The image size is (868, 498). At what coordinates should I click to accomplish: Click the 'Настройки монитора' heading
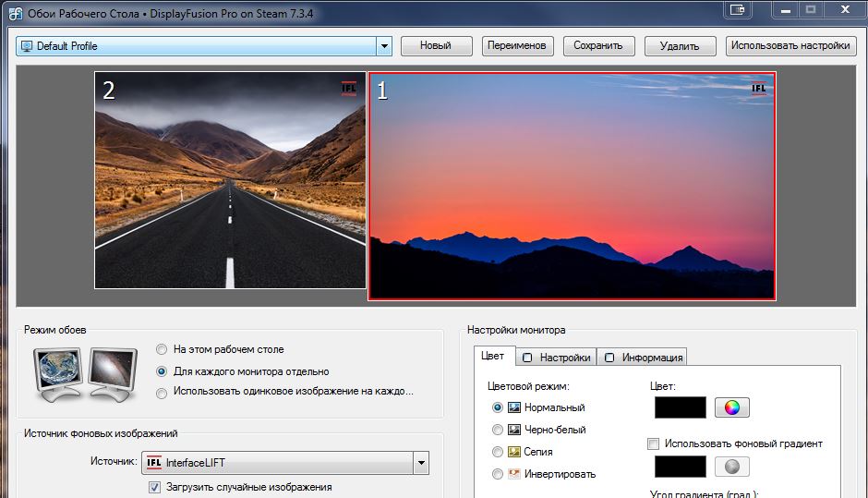[516, 330]
